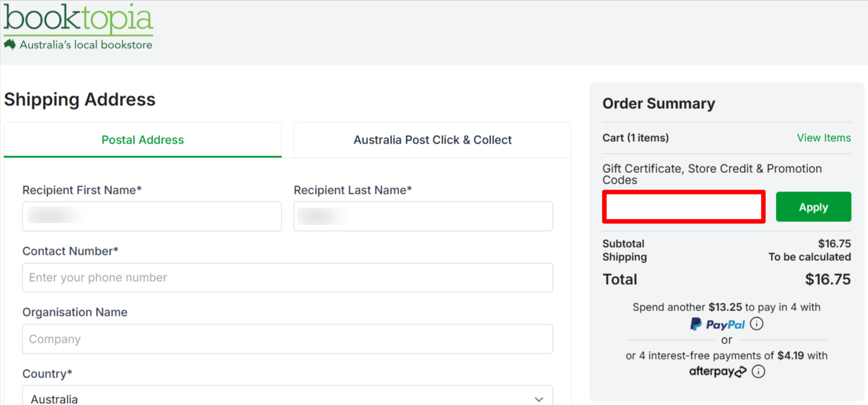Click the Cart (1 items) text
868x405 pixels.
click(635, 138)
